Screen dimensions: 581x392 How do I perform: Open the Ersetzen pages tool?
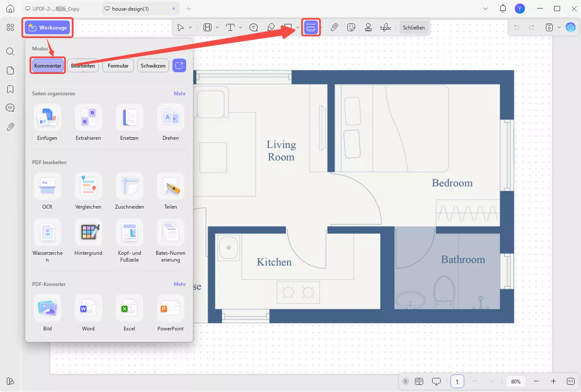click(130, 123)
